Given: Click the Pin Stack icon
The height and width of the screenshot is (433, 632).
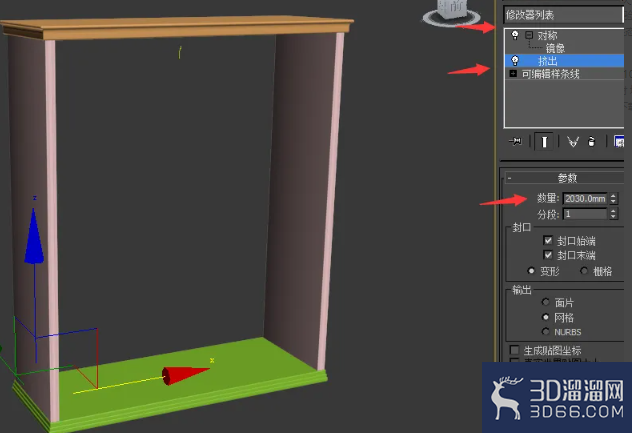Looking at the screenshot, I should [x=515, y=142].
